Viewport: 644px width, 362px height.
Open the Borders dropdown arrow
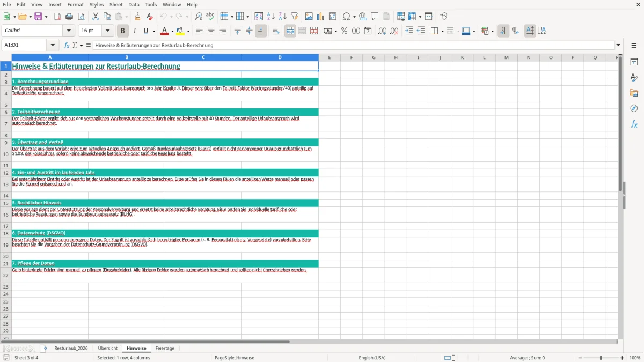pos(442,31)
